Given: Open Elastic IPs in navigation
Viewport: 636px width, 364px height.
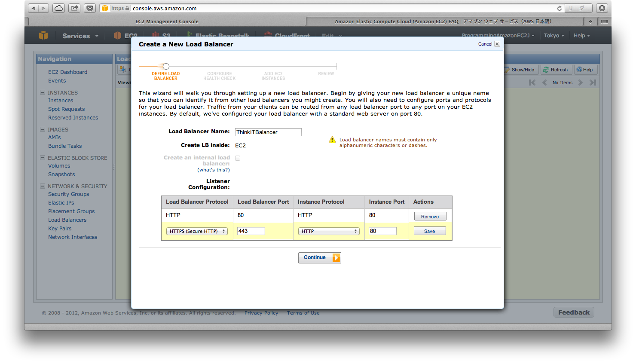Looking at the screenshot, I should click(61, 203).
